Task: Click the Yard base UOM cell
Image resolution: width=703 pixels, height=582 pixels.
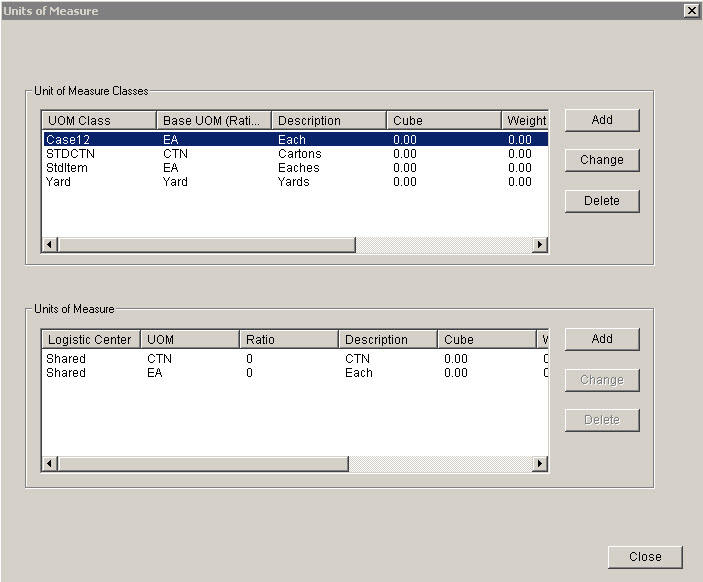Action: point(175,182)
